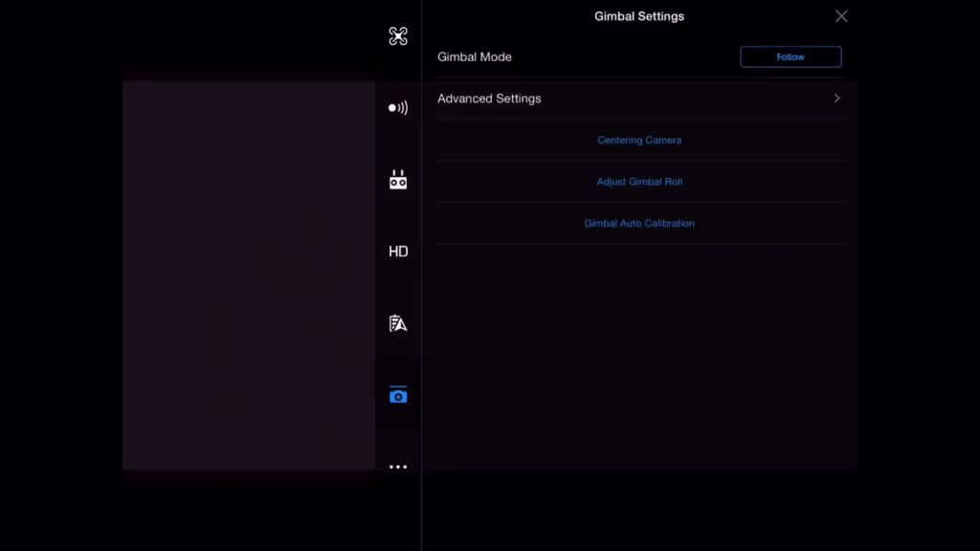Open the visual navigation sensor settings icon
The height and width of the screenshot is (551, 980).
coord(398,108)
